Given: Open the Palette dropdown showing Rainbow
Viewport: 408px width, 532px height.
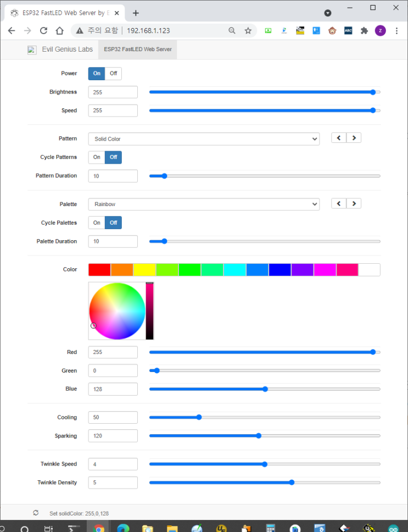Looking at the screenshot, I should point(204,204).
